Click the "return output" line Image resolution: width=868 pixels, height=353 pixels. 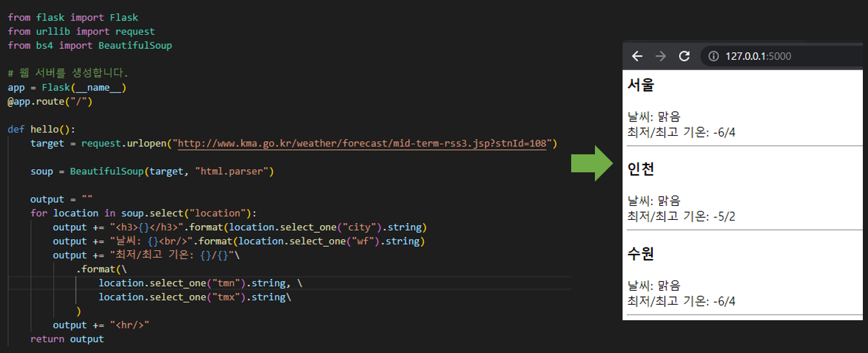[x=67, y=339]
